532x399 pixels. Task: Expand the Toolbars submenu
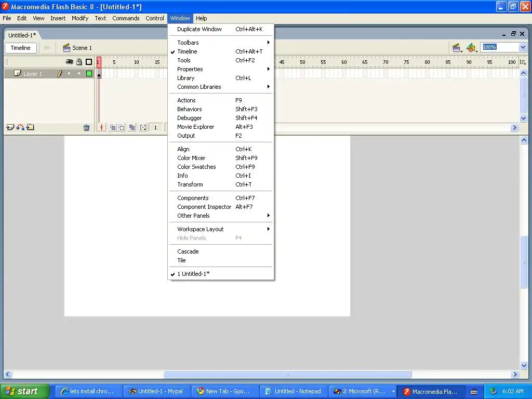pyautogui.click(x=220, y=43)
